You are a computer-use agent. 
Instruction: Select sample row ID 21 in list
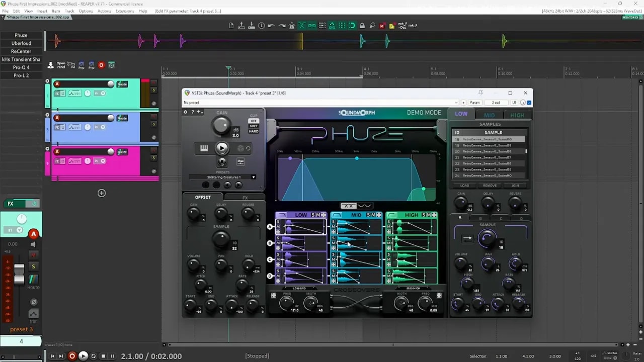(x=490, y=157)
